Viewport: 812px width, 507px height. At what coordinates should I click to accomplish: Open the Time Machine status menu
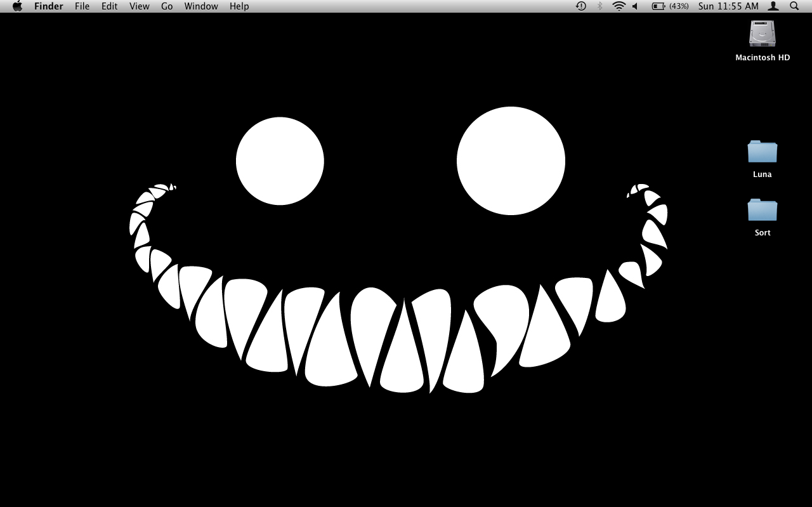coord(580,6)
